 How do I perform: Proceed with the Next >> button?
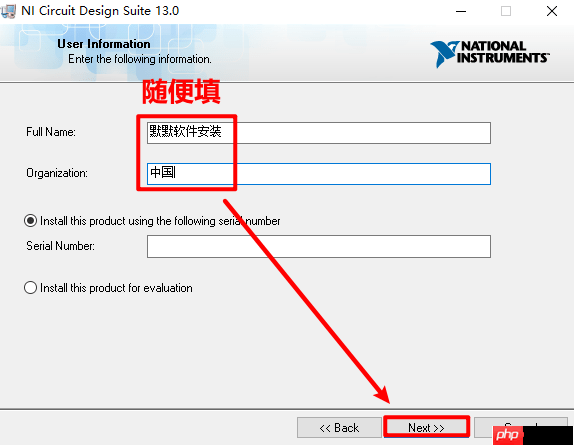tap(426, 427)
